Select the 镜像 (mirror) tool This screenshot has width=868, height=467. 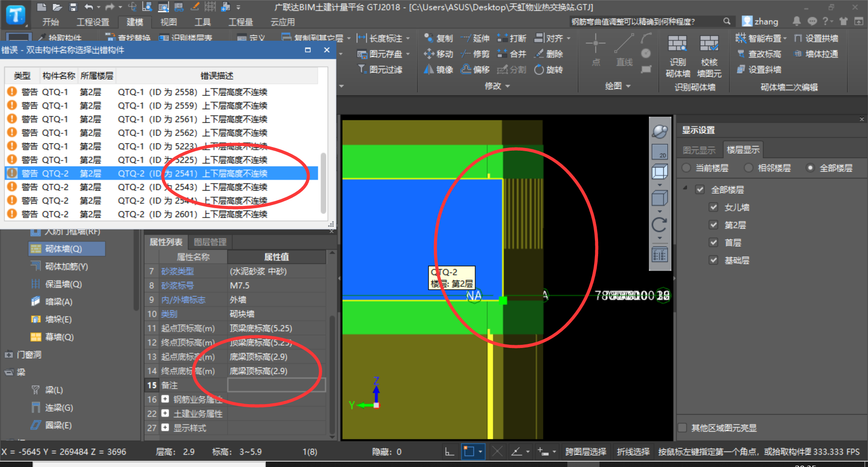439,69
